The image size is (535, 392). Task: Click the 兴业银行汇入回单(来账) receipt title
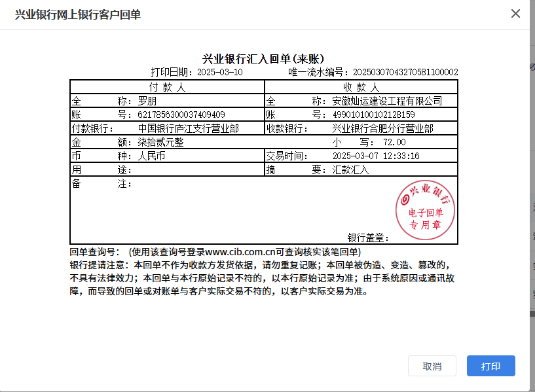pos(264,59)
